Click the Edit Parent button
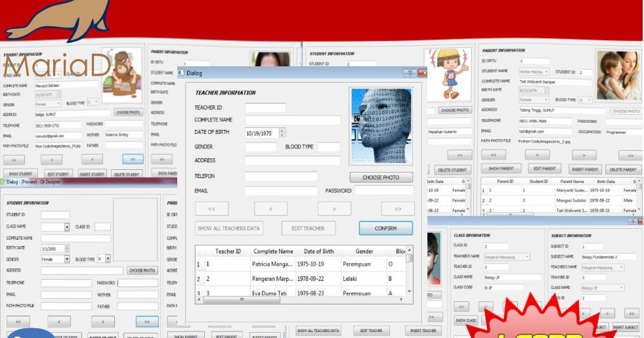Image resolution: width=644 pixels, height=338 pixels. coord(544,169)
